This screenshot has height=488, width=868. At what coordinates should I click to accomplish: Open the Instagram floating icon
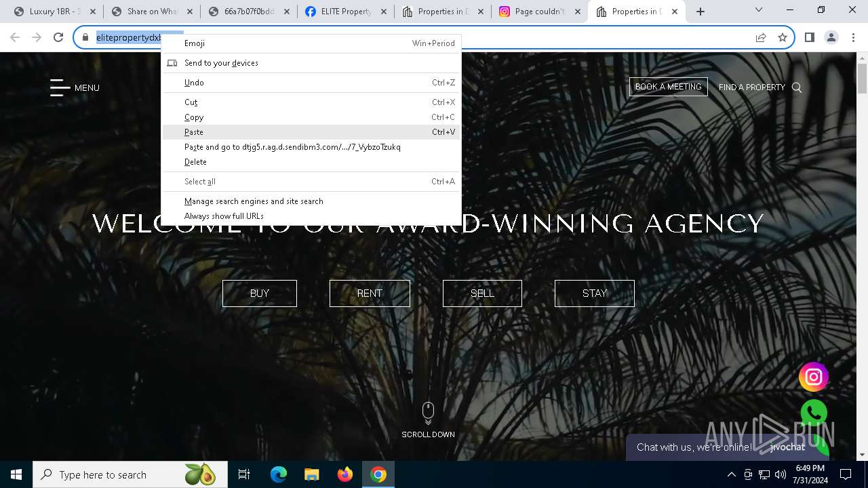pos(814,378)
